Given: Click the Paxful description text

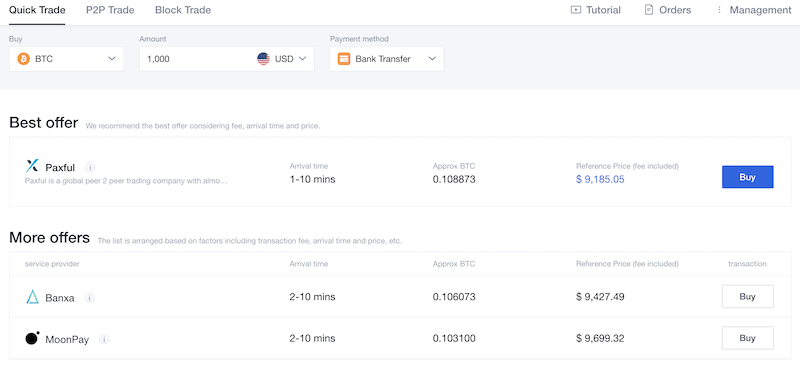Looking at the screenshot, I should pyautogui.click(x=126, y=181).
